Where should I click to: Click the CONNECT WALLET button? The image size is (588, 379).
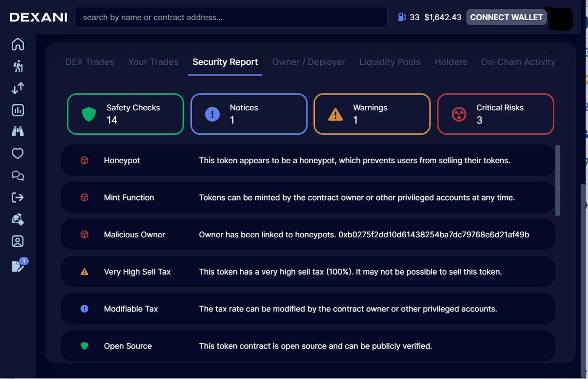point(506,17)
